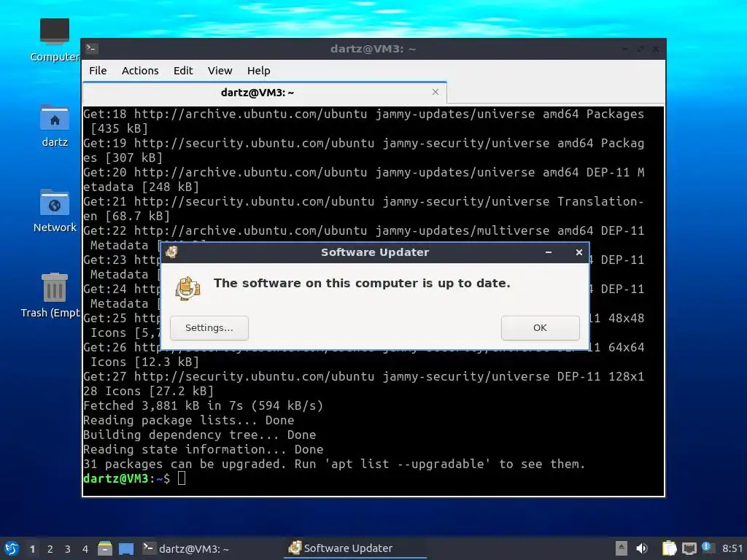The width and height of the screenshot is (747, 560).
Task: Launch the file manager from the panel
Action: click(105, 548)
